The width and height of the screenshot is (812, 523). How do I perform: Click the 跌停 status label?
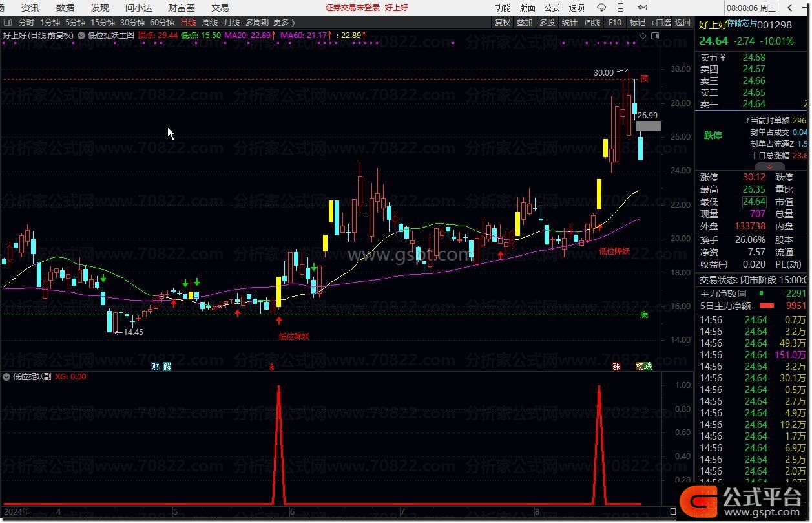click(713, 135)
